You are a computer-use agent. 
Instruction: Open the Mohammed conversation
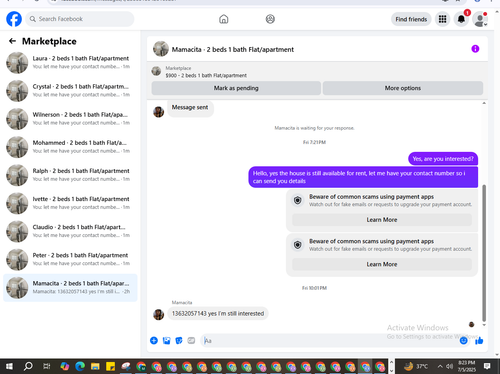70,147
